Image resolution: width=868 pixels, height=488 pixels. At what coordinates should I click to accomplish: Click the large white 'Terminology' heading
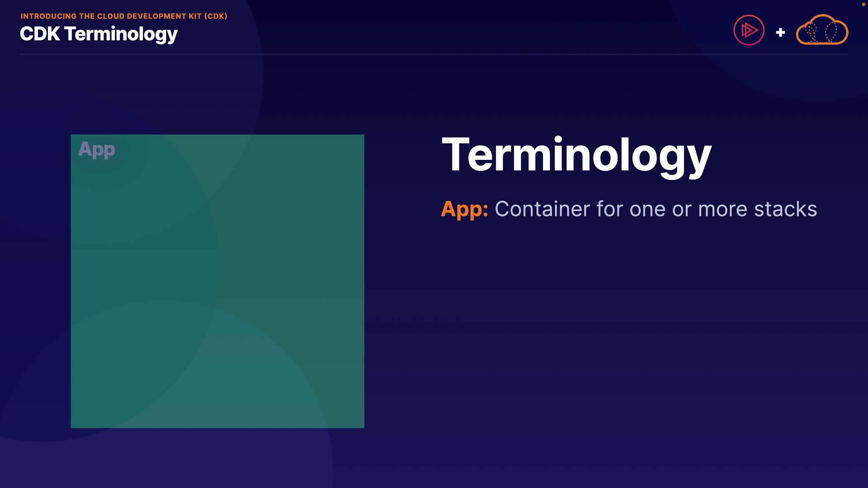point(576,155)
